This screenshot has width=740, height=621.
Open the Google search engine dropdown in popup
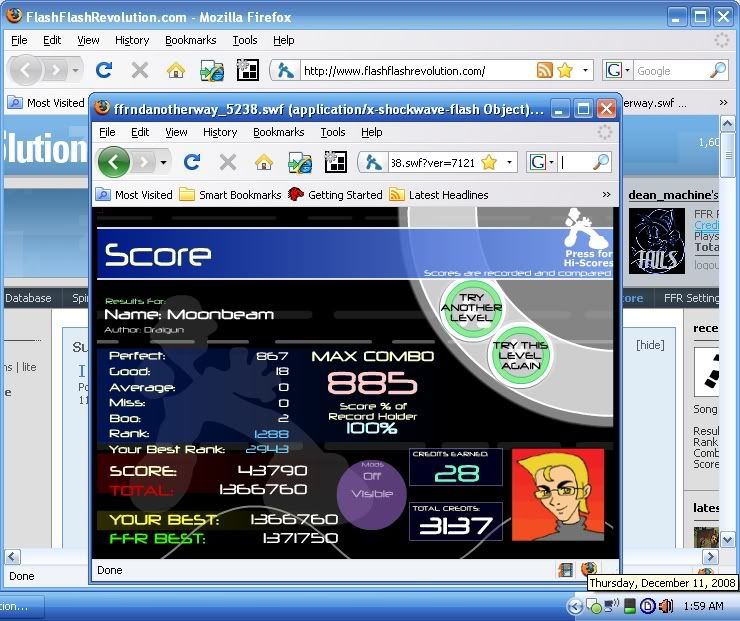point(542,162)
